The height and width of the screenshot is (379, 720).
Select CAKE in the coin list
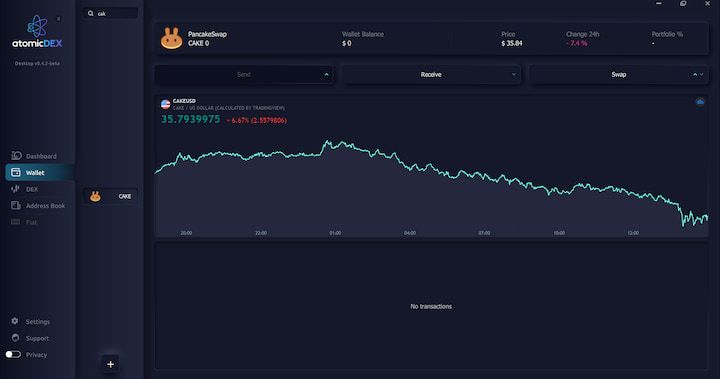tap(111, 196)
